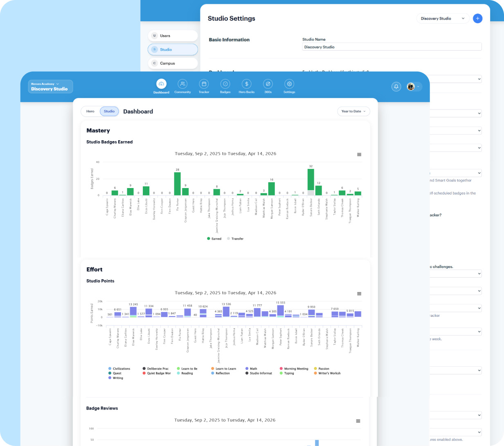Click the Basic Information label
504x446 pixels.
(229, 40)
